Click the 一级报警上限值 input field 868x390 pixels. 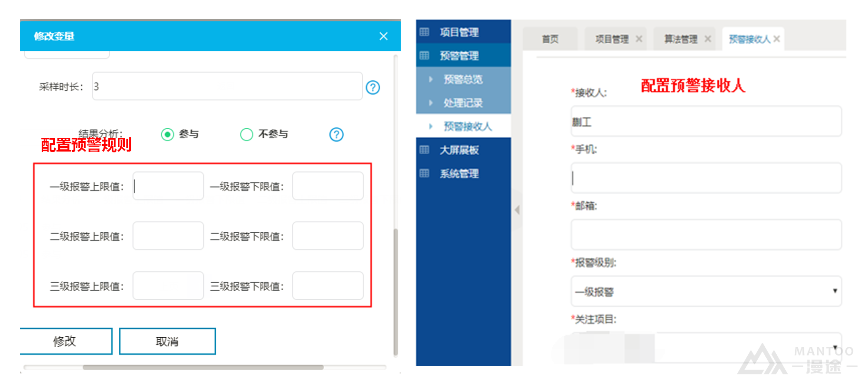[168, 186]
